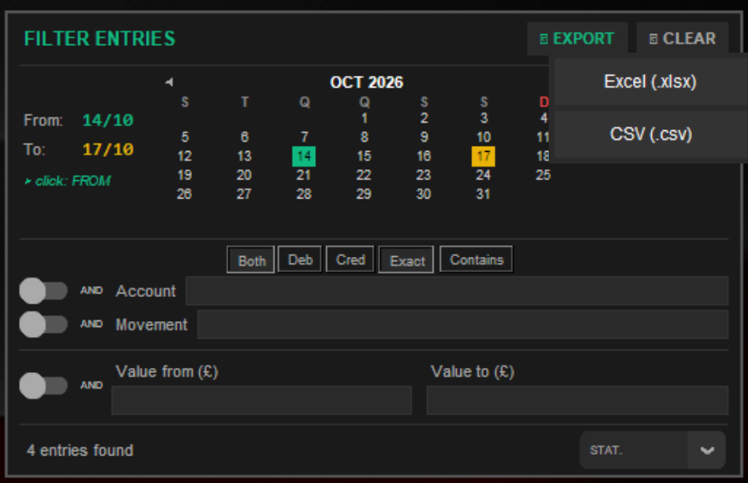Click the 'click: FROM' hint

tap(68, 181)
